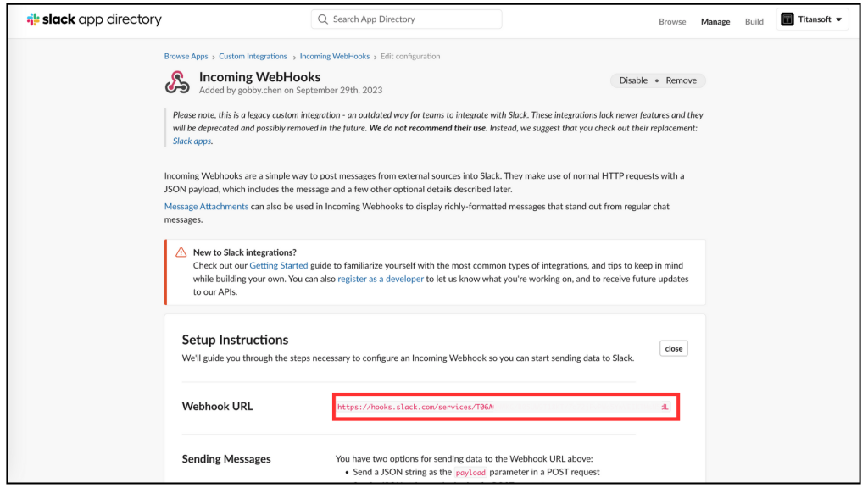This screenshot has height=488, width=868.
Task: Disable the Incoming WebHooks integration
Action: click(x=633, y=80)
